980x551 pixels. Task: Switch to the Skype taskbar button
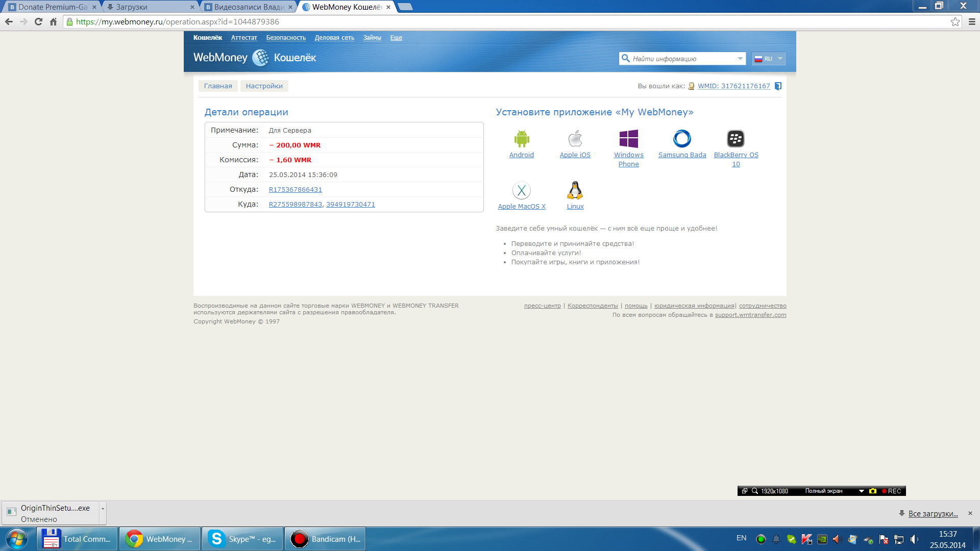[242, 539]
